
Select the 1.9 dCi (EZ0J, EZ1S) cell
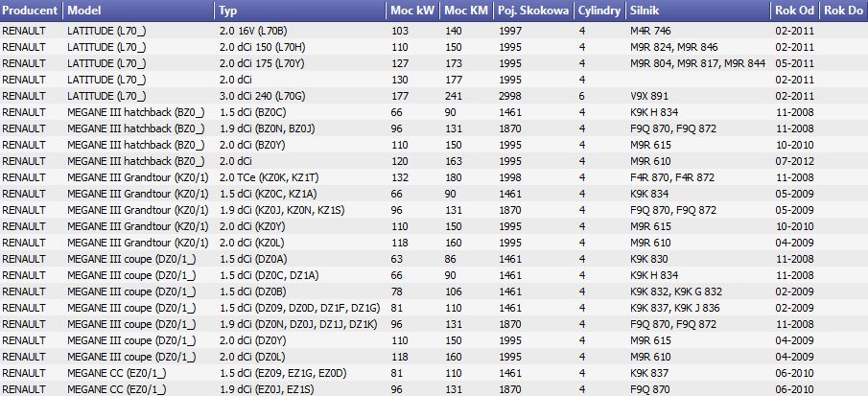coord(267,389)
